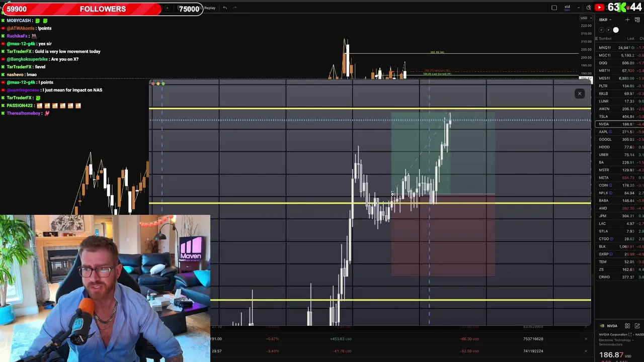Select UBER in the watchlist
The width and height of the screenshot is (644, 362).
click(x=620, y=154)
